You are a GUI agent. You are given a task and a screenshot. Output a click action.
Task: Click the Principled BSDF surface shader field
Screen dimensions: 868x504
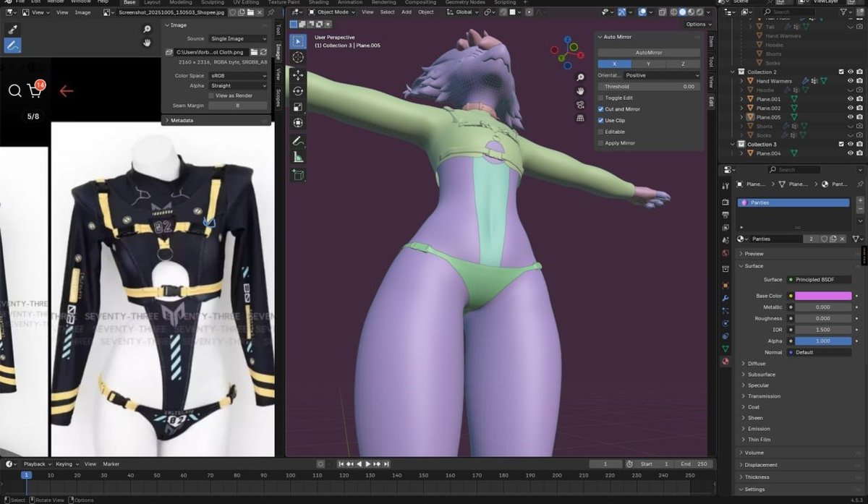[x=818, y=279]
